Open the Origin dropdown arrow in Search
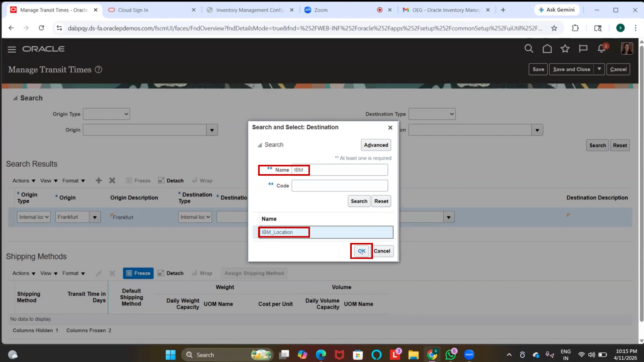 [x=212, y=130]
